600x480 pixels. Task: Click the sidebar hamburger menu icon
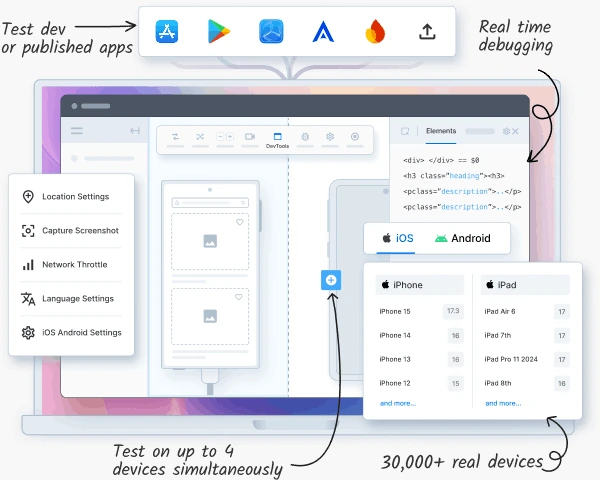pyautogui.click(x=77, y=131)
